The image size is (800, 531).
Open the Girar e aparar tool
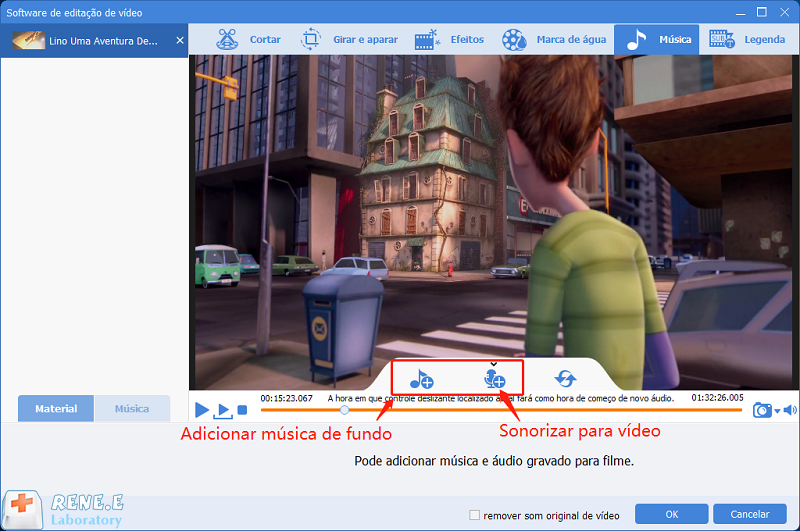point(349,39)
